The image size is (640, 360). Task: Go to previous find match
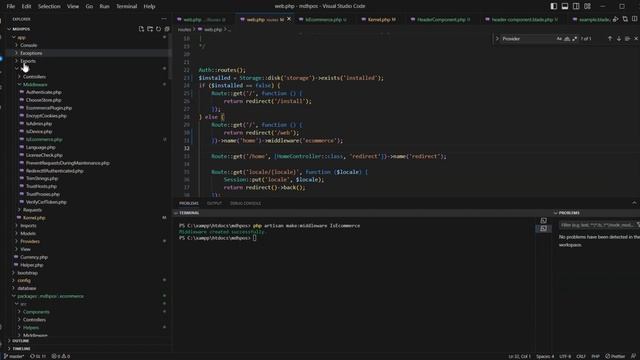[610, 38]
